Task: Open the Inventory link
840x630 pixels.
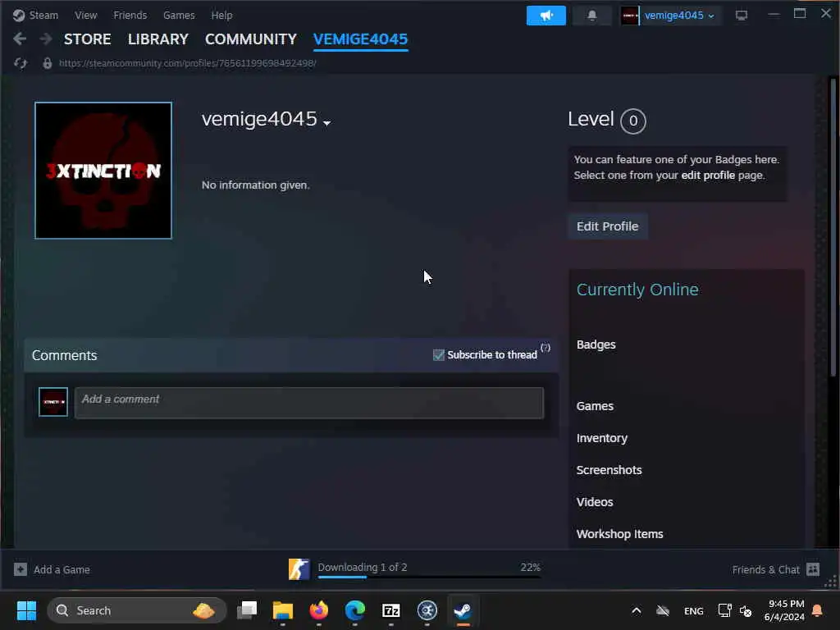Action: (601, 438)
